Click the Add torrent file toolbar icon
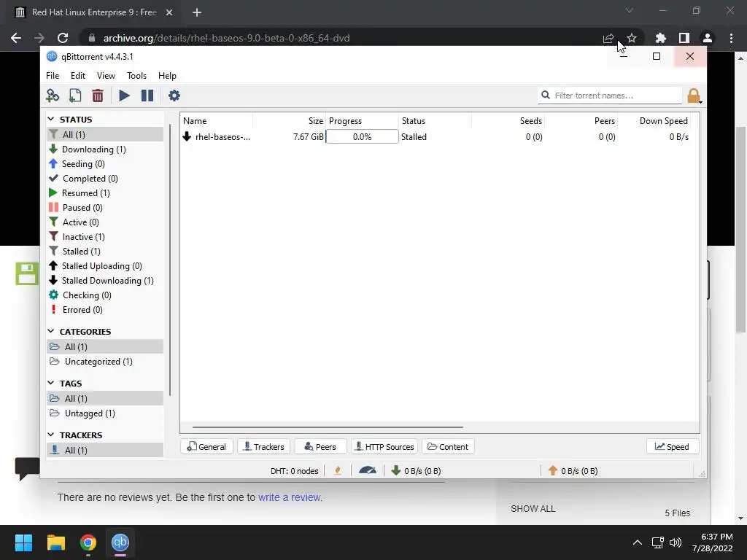This screenshot has width=747, height=560. [x=75, y=96]
